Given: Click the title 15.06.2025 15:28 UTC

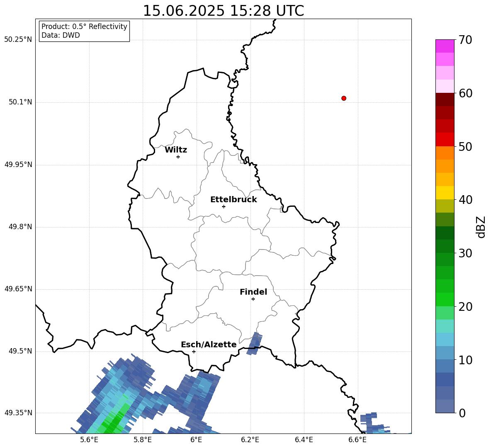Looking at the screenshot, I should pyautogui.click(x=223, y=11).
